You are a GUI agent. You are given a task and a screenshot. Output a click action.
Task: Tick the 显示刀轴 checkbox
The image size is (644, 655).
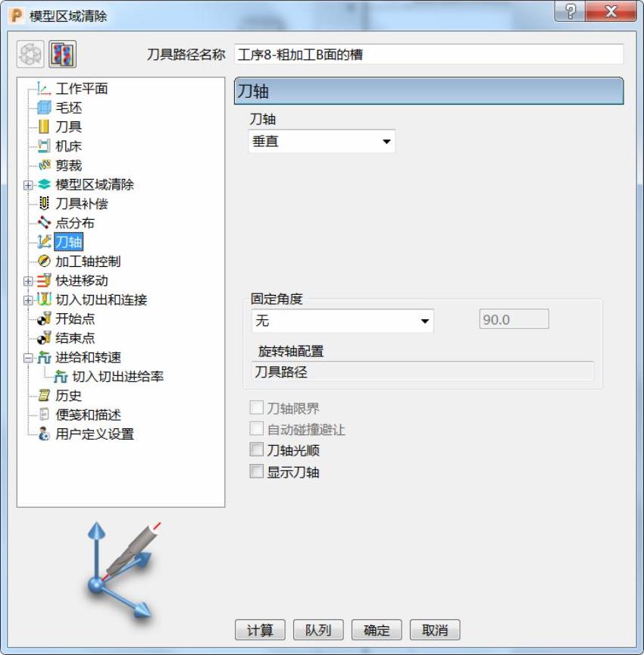click(x=256, y=472)
